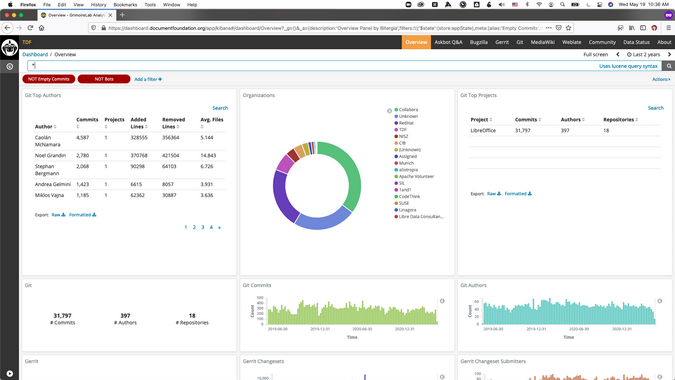Image resolution: width=675 pixels, height=380 pixels.
Task: Open the Firefox hamburger menu
Action: tap(668, 28)
